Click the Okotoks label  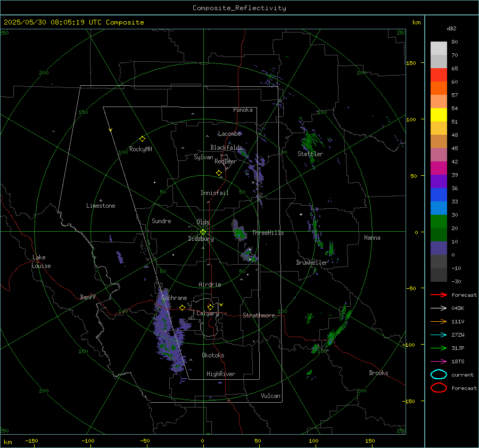click(213, 355)
